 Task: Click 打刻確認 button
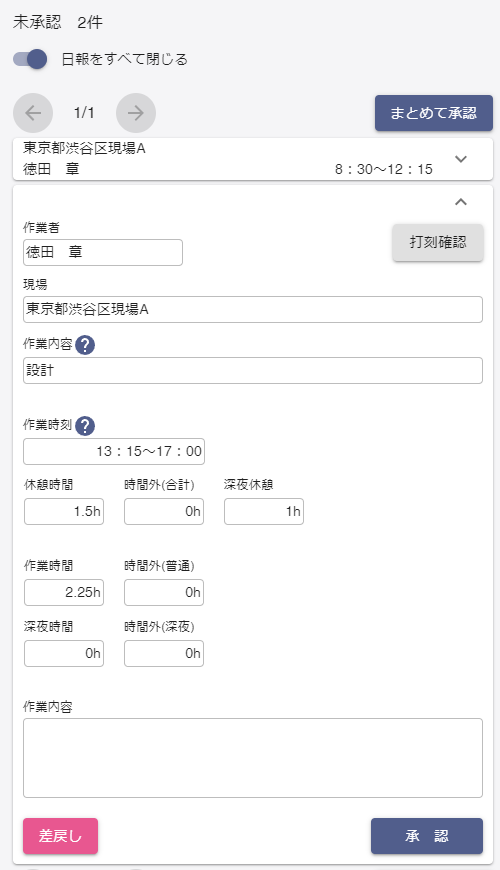pyautogui.click(x=438, y=242)
